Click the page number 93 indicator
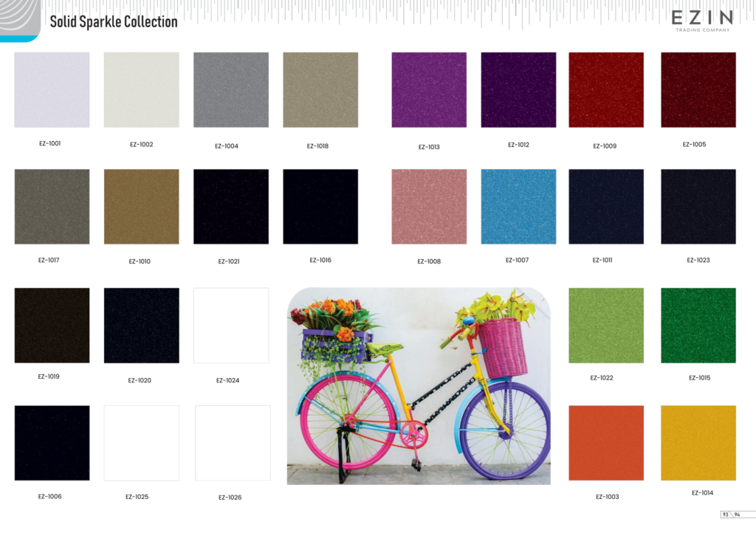 pos(725,515)
